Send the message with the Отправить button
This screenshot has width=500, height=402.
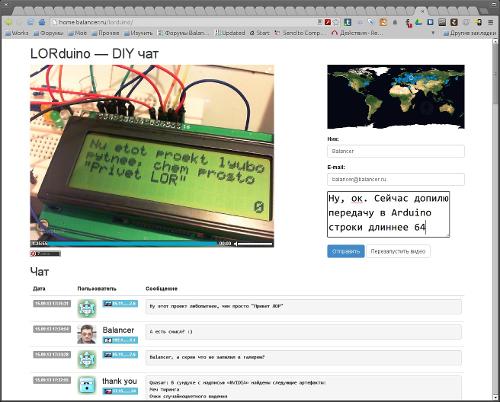(346, 251)
